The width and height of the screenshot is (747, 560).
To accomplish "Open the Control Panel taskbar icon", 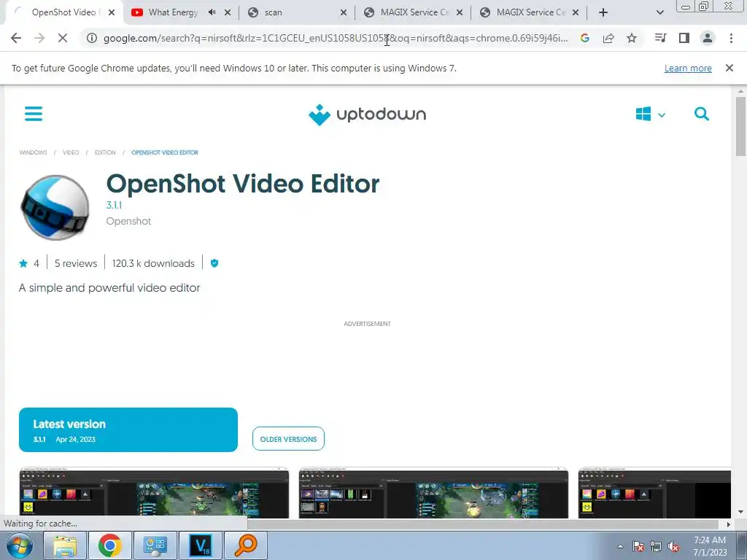I will [x=155, y=545].
